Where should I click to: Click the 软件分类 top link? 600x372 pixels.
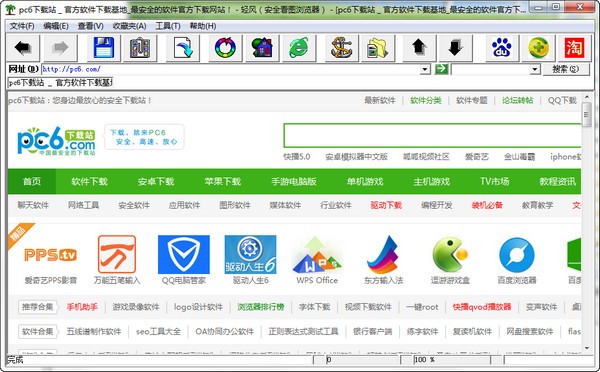coord(426,101)
